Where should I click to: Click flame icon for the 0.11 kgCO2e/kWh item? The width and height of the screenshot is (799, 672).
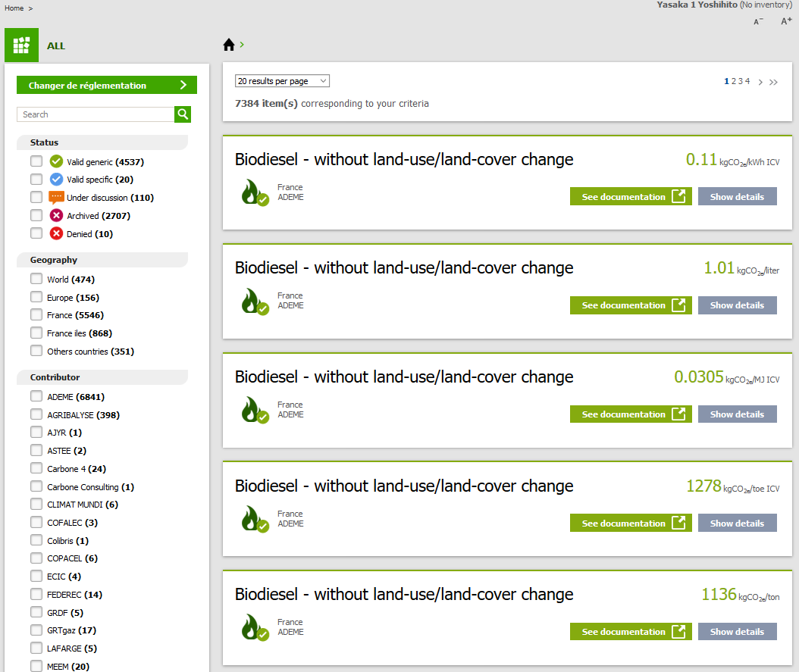point(254,192)
